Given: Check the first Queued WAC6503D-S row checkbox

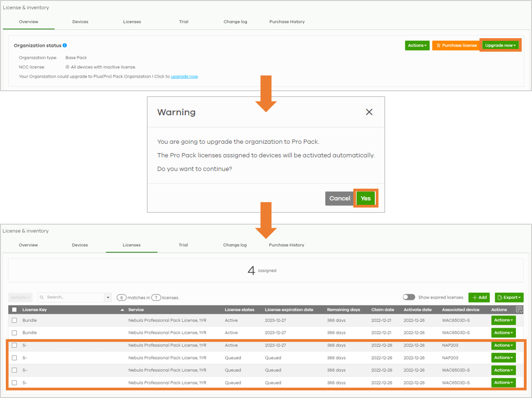Looking at the screenshot, I should pos(14,370).
